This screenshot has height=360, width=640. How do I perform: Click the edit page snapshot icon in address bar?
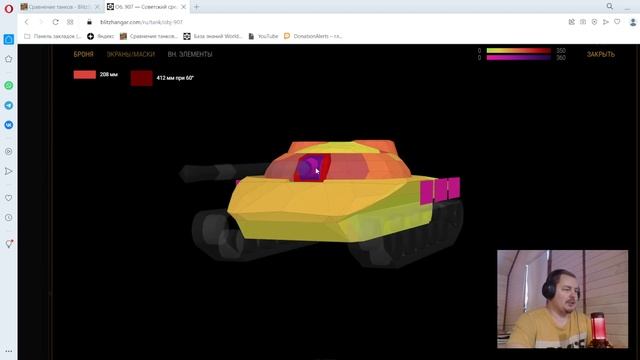571,22
